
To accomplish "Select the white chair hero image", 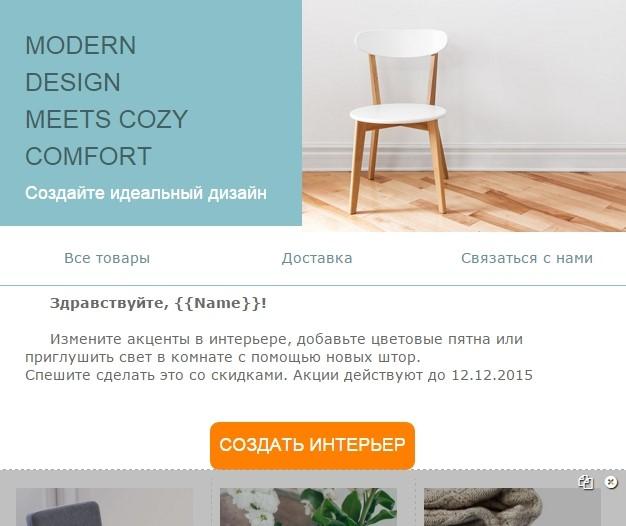I will [464, 116].
